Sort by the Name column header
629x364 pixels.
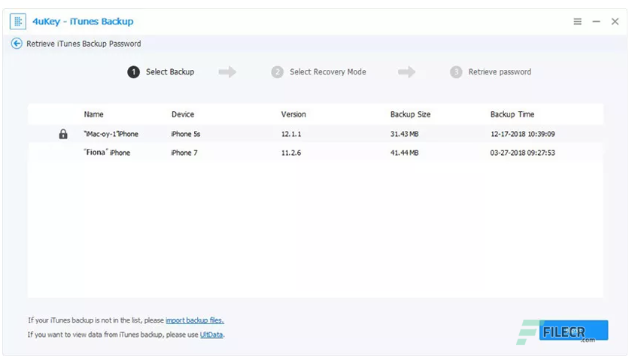pyautogui.click(x=93, y=114)
